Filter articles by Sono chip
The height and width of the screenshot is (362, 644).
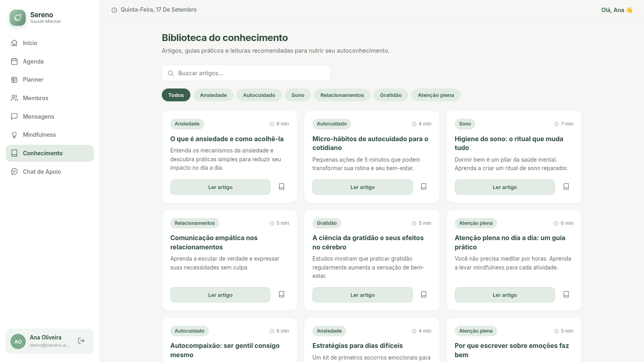coord(298,95)
